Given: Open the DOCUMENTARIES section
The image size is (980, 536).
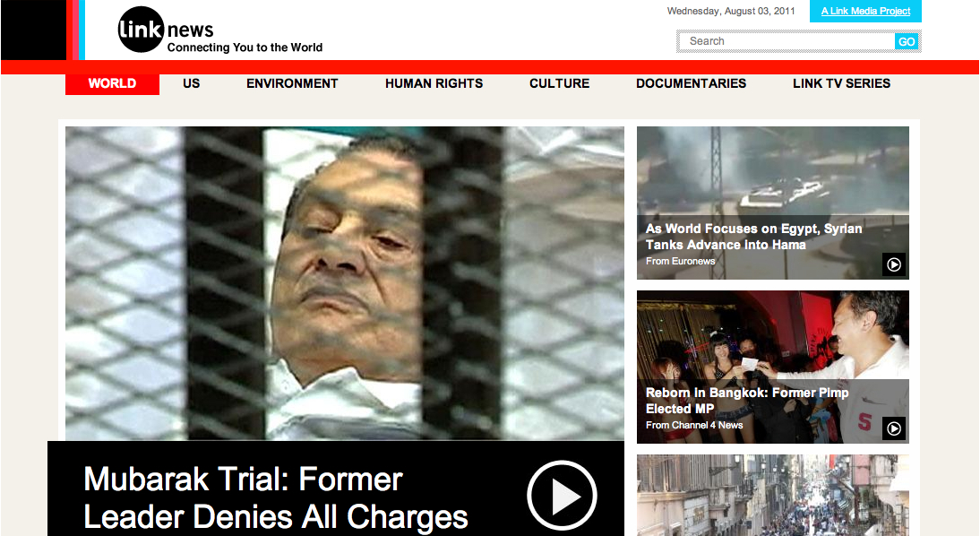Looking at the screenshot, I should [692, 84].
